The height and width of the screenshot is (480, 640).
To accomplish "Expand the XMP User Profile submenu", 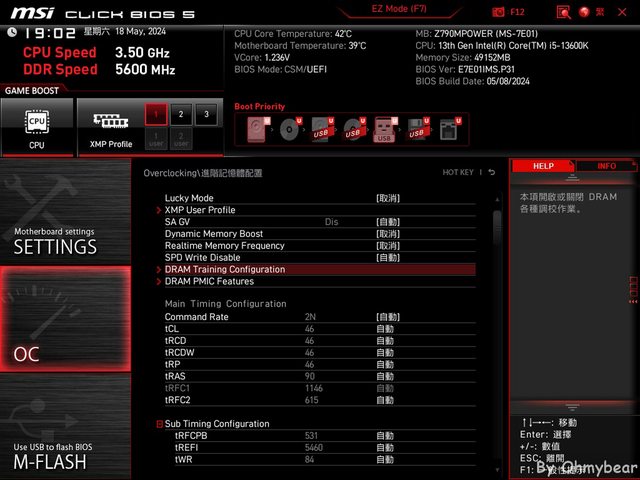I will coord(200,210).
